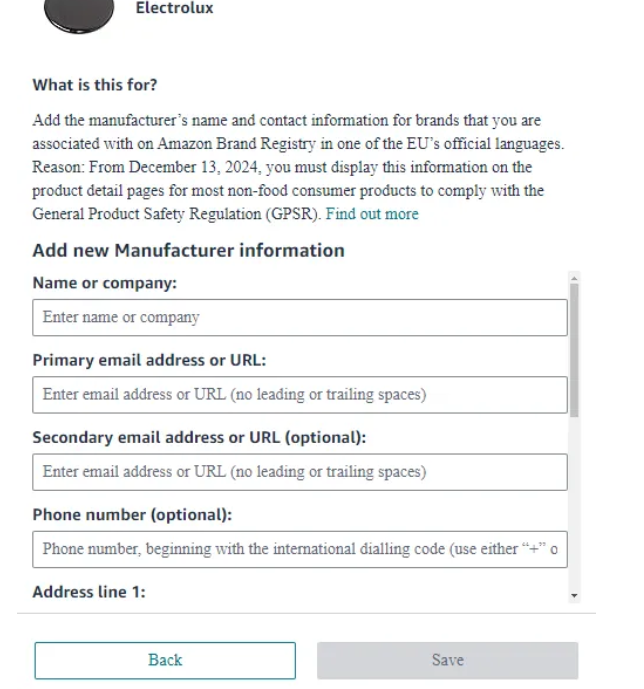
Task: Click the form's vertical scrollbar thumb
Action: (574, 350)
